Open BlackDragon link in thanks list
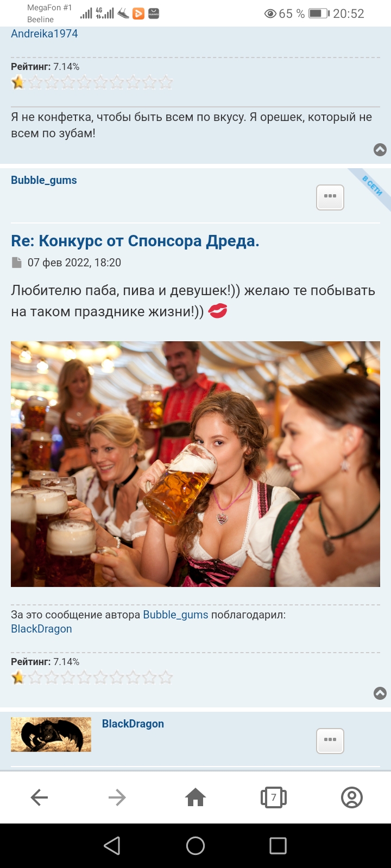This screenshot has width=391, height=868. (41, 629)
